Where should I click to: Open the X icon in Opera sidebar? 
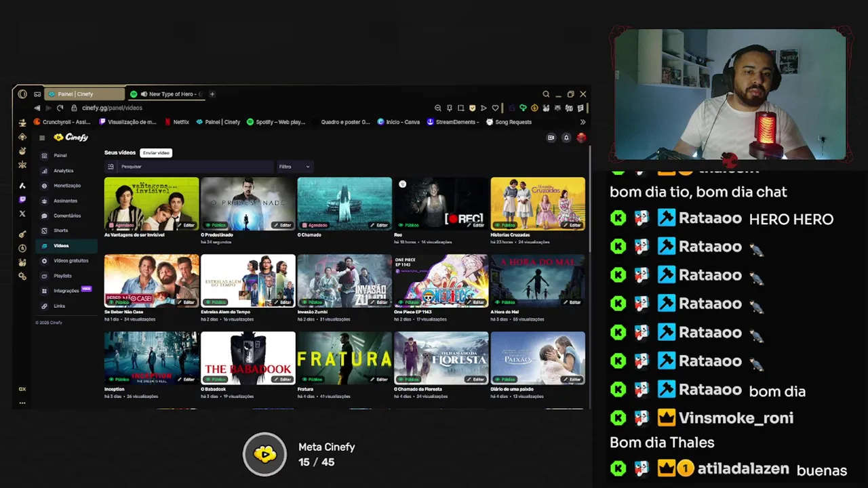pos(22,213)
